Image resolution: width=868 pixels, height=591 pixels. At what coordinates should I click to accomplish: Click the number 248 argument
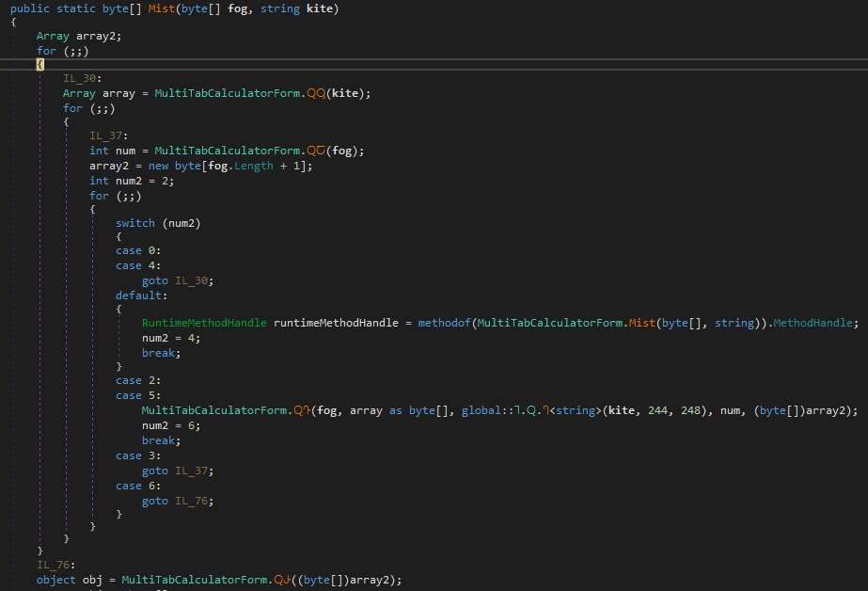(691, 410)
